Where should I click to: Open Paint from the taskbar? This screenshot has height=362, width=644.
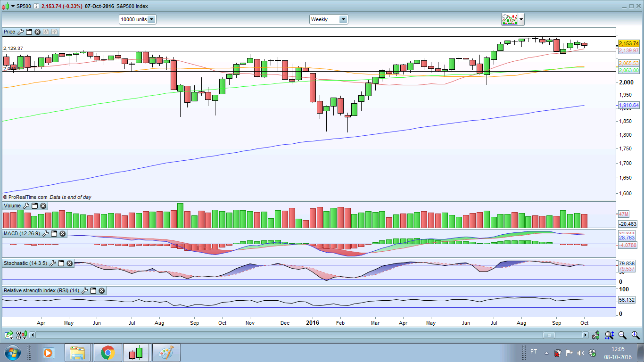pos(166,352)
